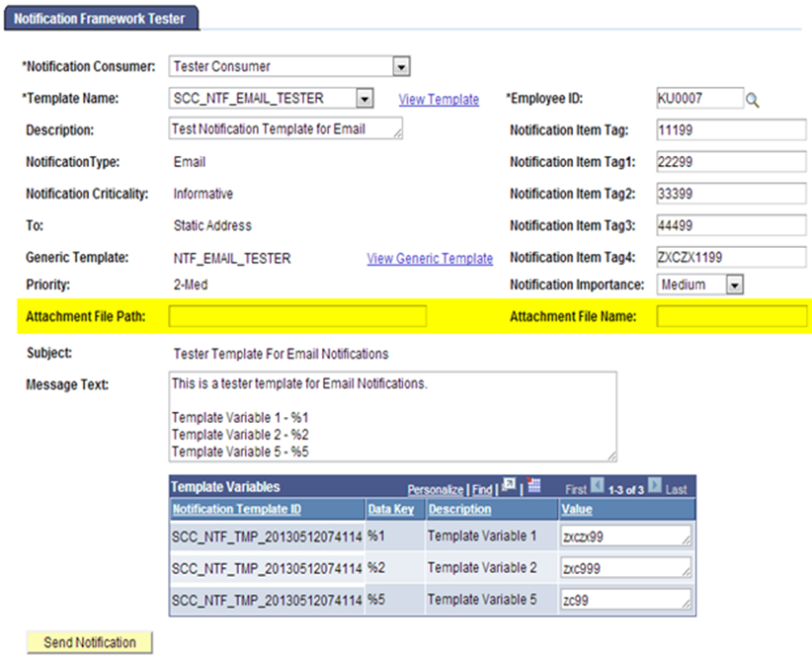Open the View Template link
The height and width of the screenshot is (660, 812).
pyautogui.click(x=439, y=99)
